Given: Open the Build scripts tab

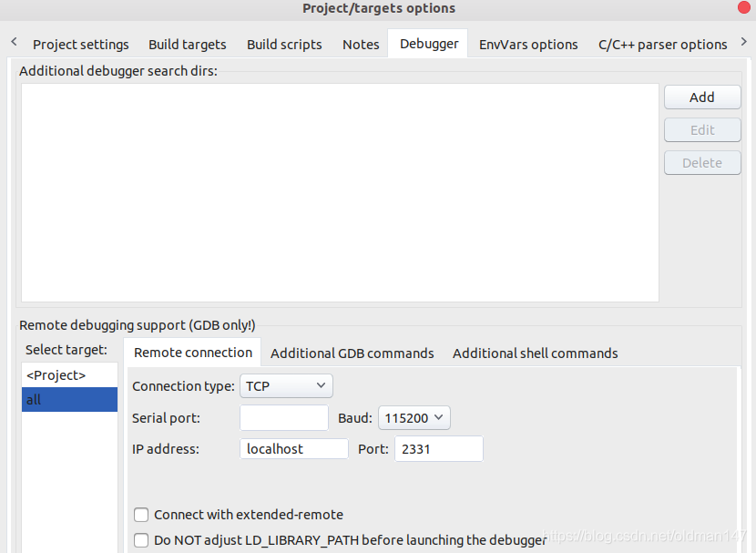Looking at the screenshot, I should click(x=284, y=44).
